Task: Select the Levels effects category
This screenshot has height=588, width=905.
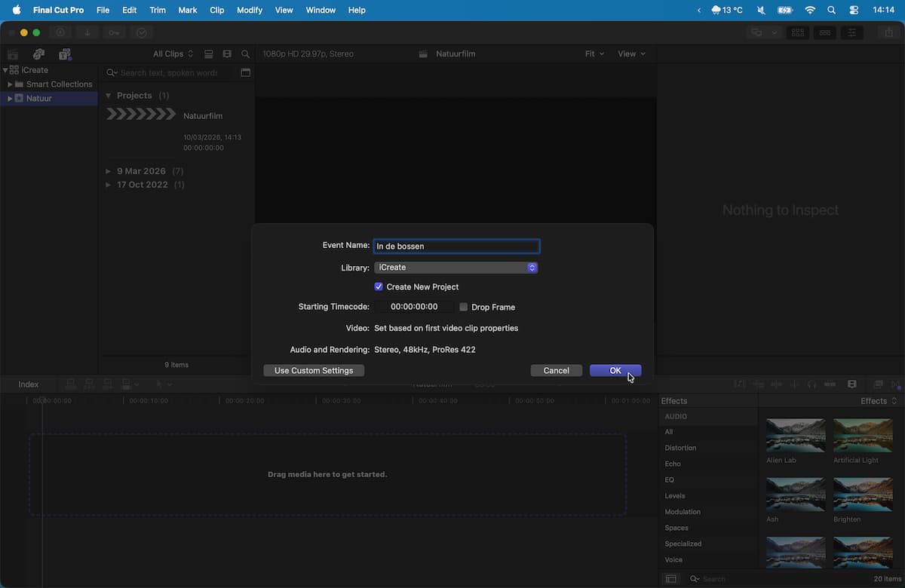Action: coord(675,496)
